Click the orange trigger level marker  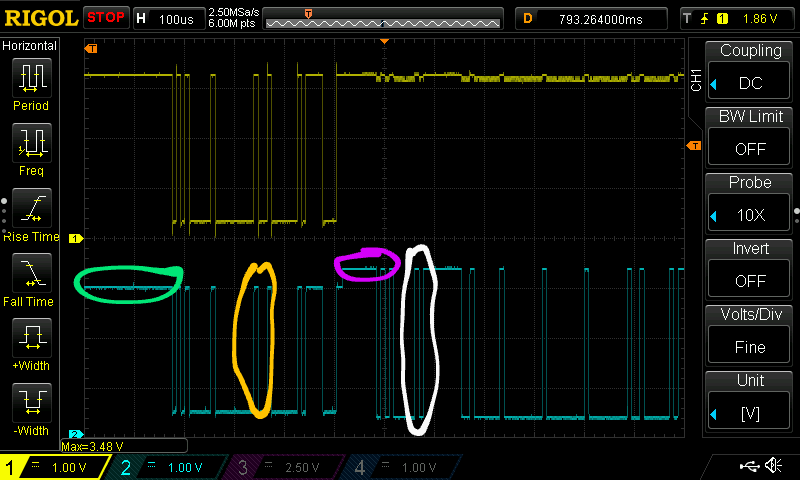tap(692, 146)
